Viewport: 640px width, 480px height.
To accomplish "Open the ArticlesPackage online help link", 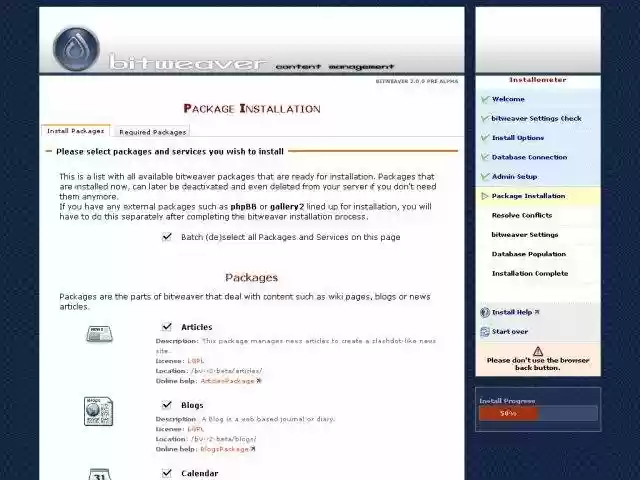I will coord(227,381).
